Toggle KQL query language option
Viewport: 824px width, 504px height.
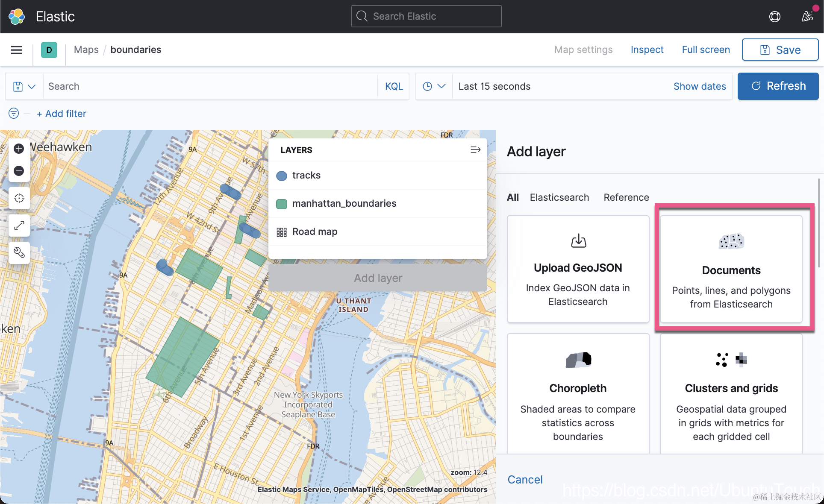coord(394,86)
